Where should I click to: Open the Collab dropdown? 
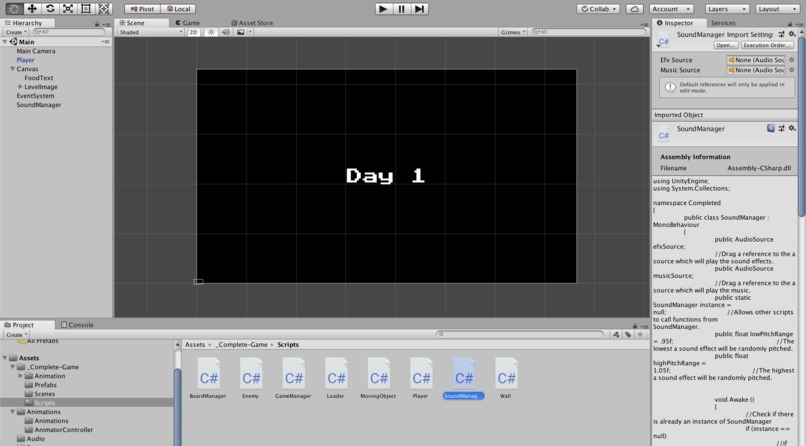[x=599, y=9]
